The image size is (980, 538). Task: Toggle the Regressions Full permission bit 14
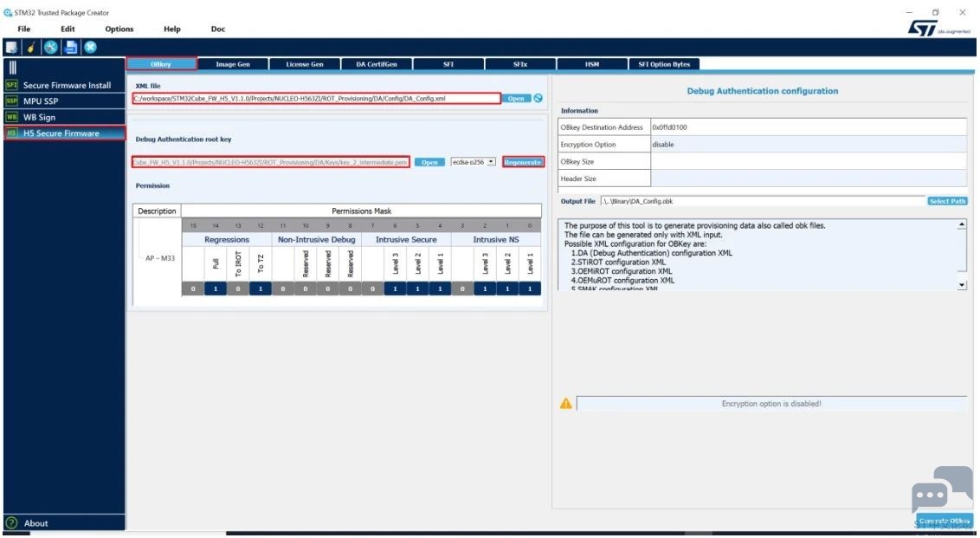[x=216, y=289]
